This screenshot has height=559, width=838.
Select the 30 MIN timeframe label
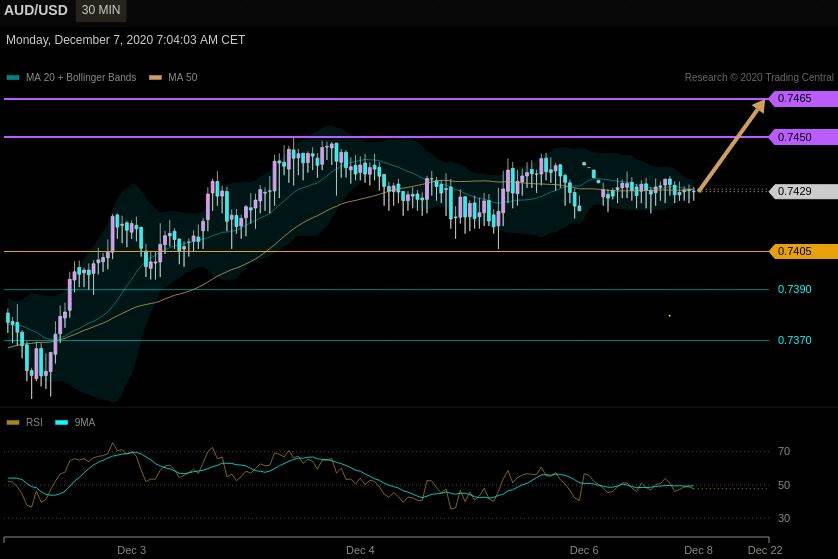tap(101, 10)
